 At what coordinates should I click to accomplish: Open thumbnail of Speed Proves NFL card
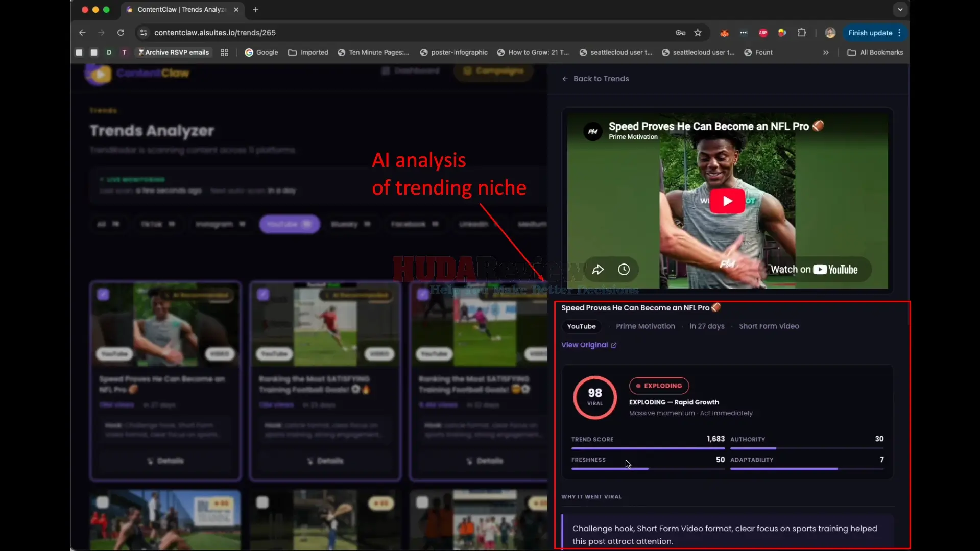pos(165,325)
